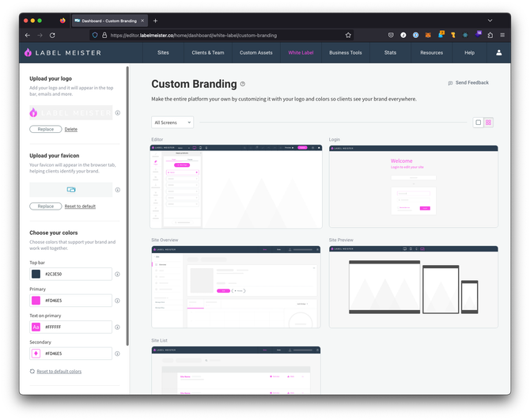This screenshot has width=530, height=420.
Task: Click Reset to default favicon link
Action: pyautogui.click(x=80, y=206)
